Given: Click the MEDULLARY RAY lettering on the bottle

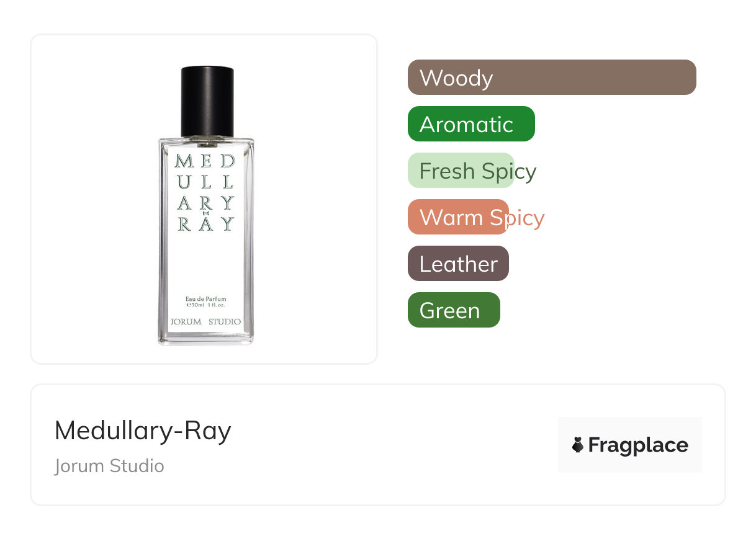Looking at the screenshot, I should pos(205,192).
